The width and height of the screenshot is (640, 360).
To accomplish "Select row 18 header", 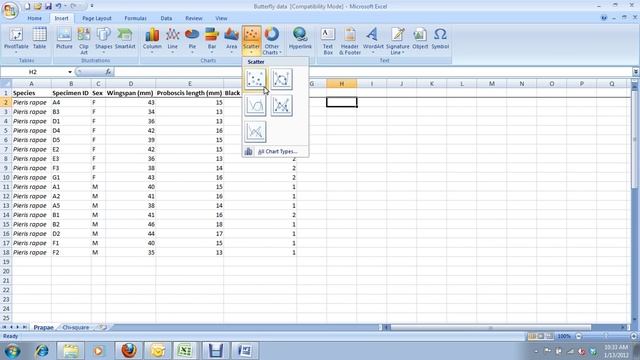I will (6, 253).
